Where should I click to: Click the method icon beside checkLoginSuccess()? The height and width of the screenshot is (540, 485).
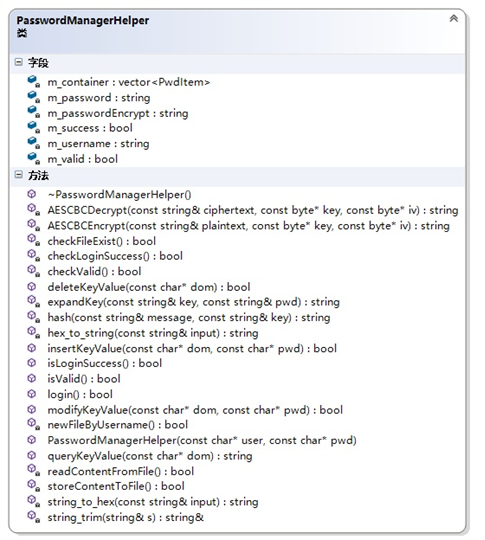click(x=33, y=255)
